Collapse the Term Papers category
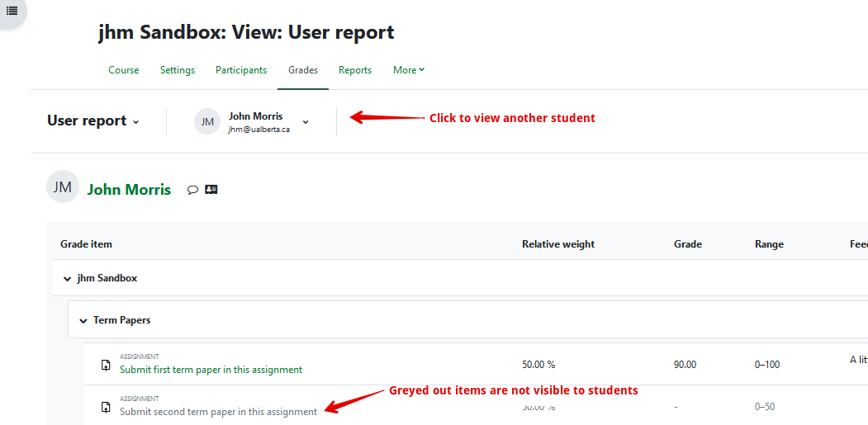The width and height of the screenshot is (868, 425). point(83,320)
